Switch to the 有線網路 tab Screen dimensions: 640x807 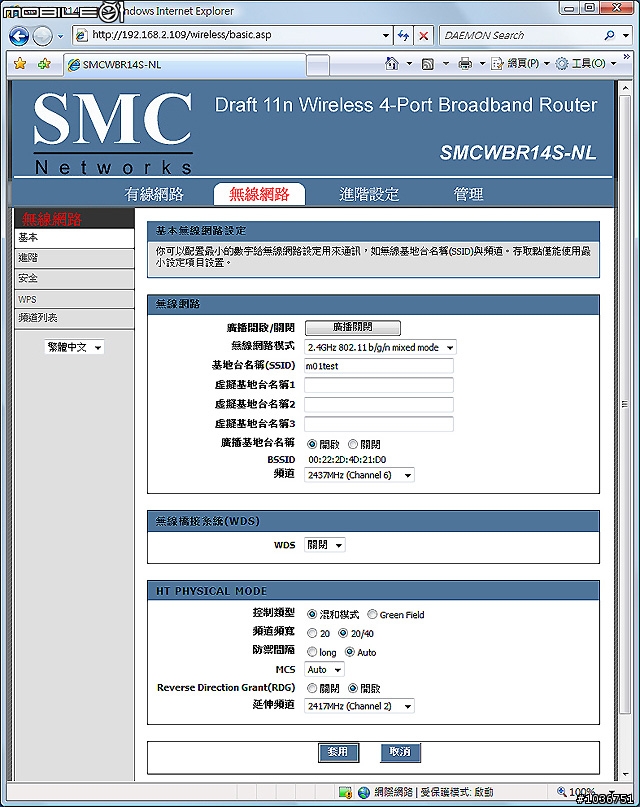(154, 194)
